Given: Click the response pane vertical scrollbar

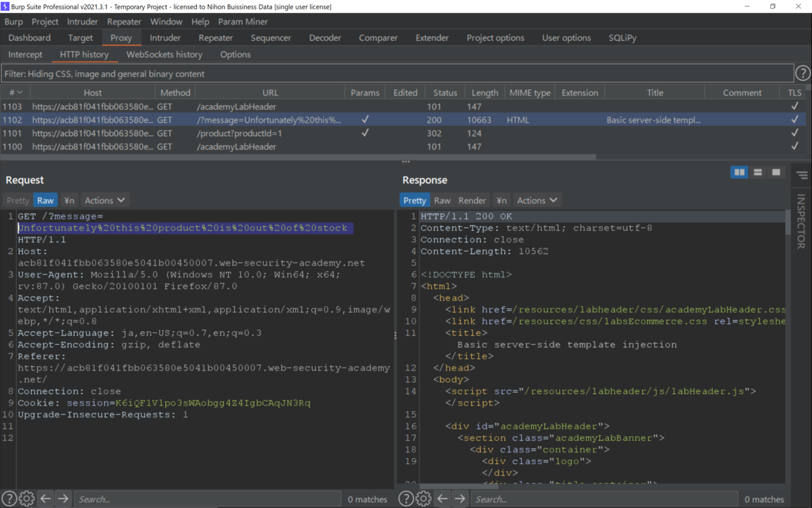Looking at the screenshot, I should coord(787,222).
